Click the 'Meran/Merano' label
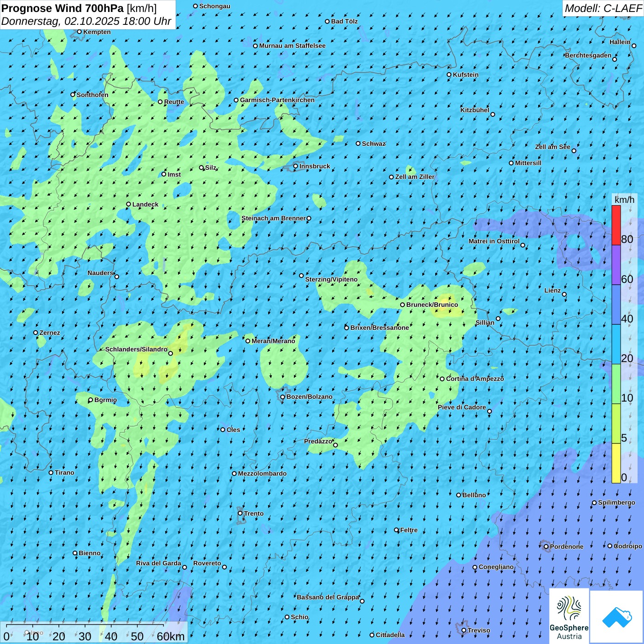The image size is (644, 644). 273,341
